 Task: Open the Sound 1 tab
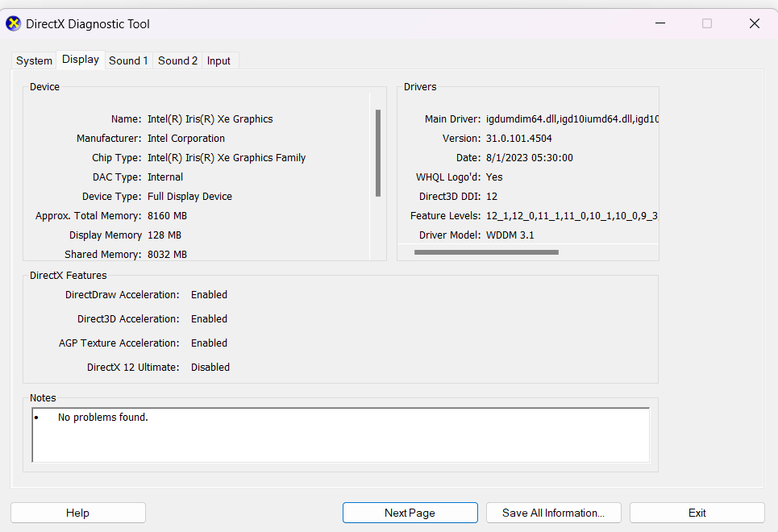[x=128, y=60]
